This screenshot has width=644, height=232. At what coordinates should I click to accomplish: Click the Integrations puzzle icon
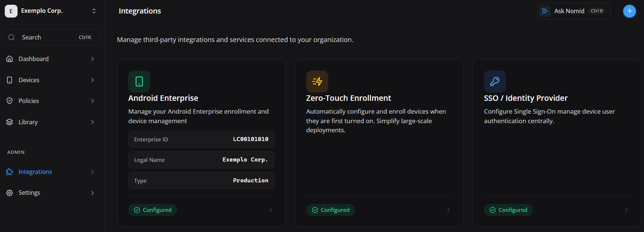pyautogui.click(x=10, y=172)
